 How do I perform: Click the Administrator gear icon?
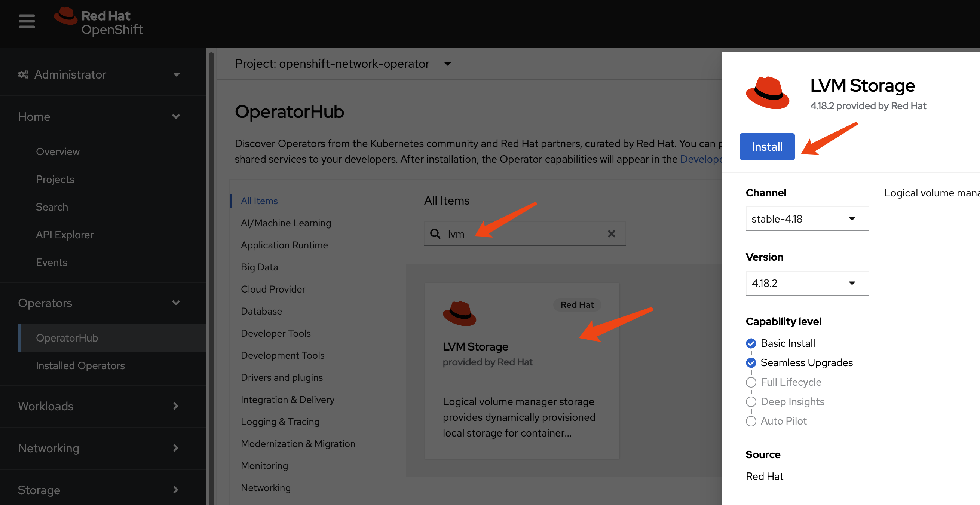23,74
